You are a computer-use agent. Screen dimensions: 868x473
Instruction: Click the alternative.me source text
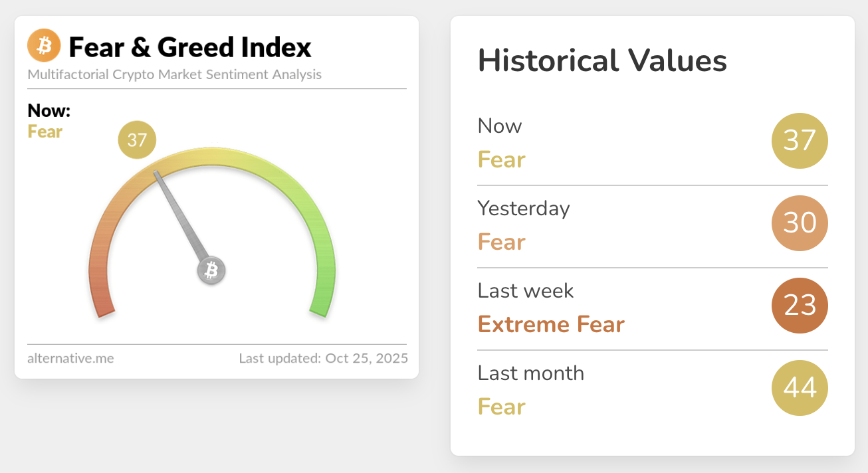coord(70,358)
